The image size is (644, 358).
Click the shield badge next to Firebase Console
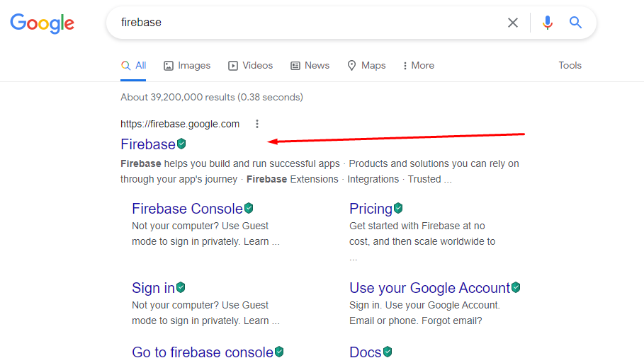click(249, 208)
